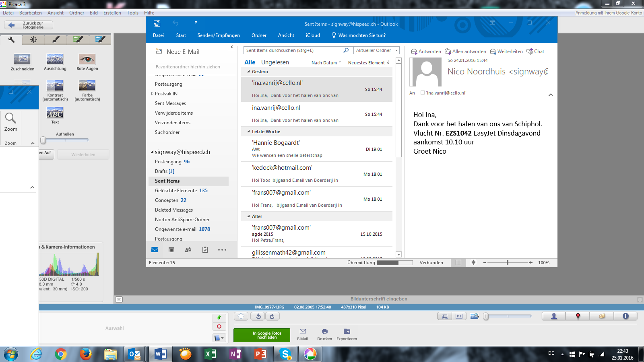Viewport: 644px width, 362px height.
Task: Click the Antworten reply icon
Action: (x=414, y=51)
